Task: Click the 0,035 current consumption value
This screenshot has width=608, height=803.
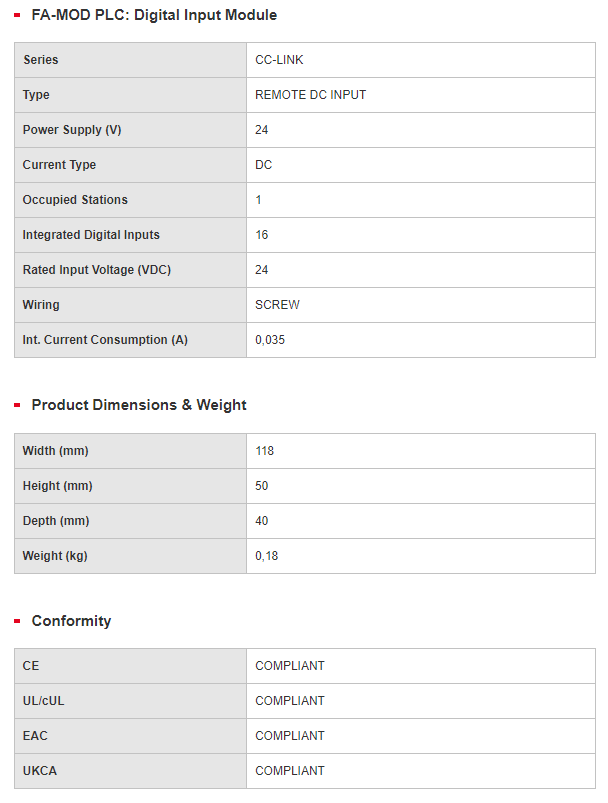Action: tap(270, 340)
